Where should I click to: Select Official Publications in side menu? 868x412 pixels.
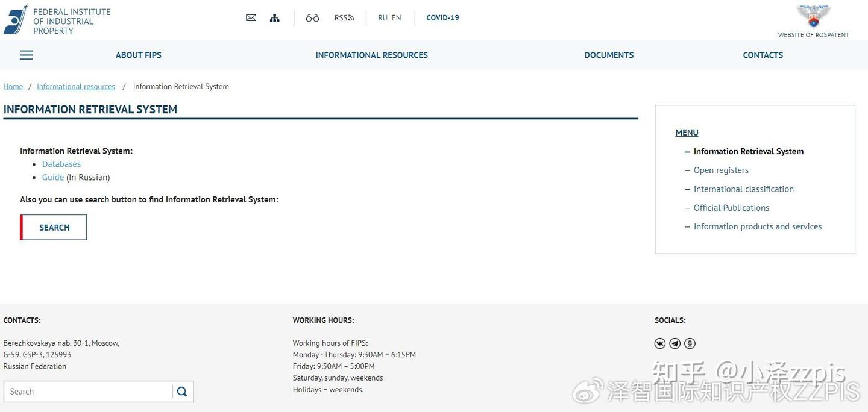pyautogui.click(x=732, y=208)
